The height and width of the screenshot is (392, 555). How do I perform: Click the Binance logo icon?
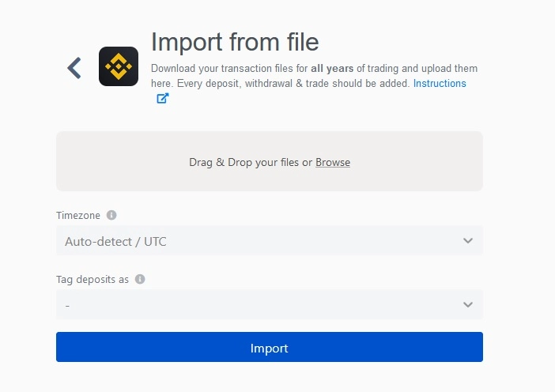click(x=119, y=66)
